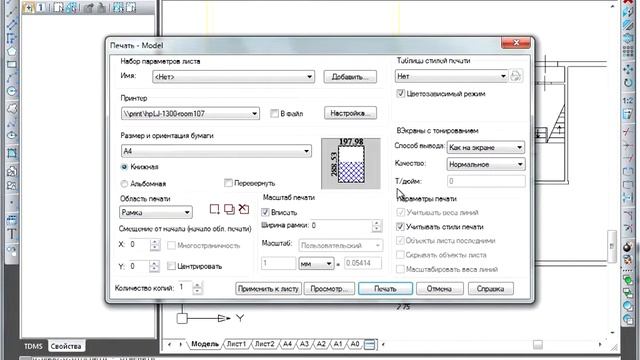The height and width of the screenshot is (360, 640).
Task: Select the Revision cloud tool
Action: 11,109
